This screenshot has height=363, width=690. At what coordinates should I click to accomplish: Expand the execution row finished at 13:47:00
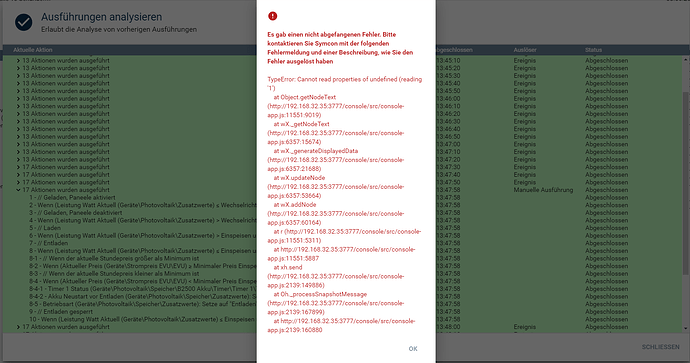point(18,144)
